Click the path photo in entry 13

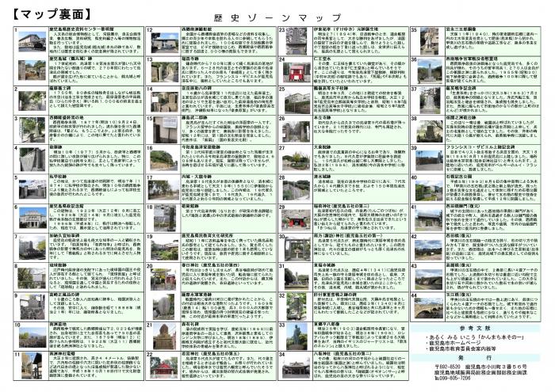click(165, 72)
